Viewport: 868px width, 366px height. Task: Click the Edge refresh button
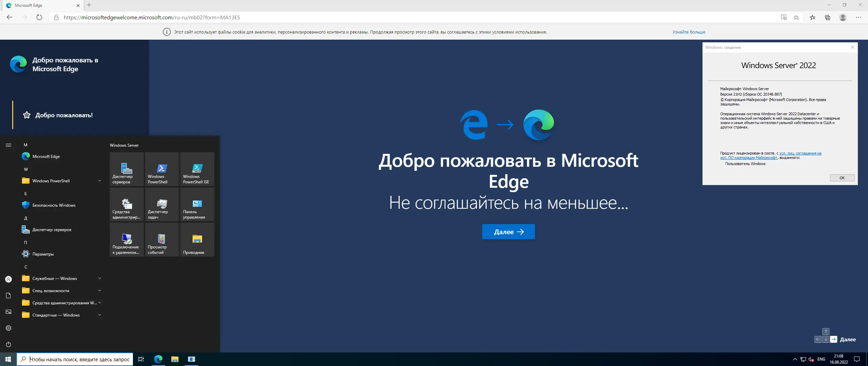pyautogui.click(x=39, y=17)
